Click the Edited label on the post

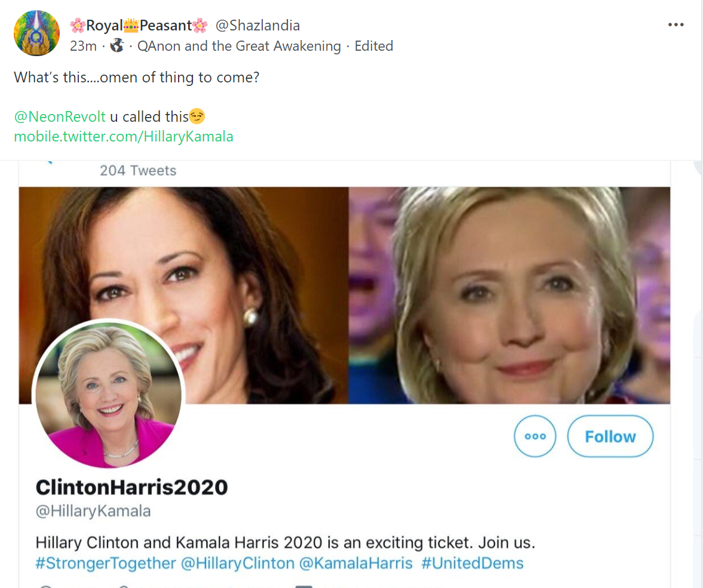tap(374, 46)
